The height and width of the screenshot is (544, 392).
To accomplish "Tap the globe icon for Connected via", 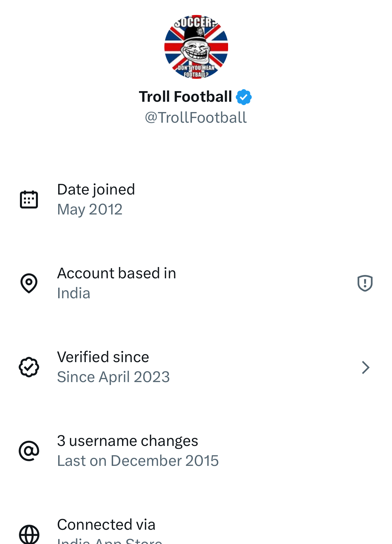I will click(29, 534).
